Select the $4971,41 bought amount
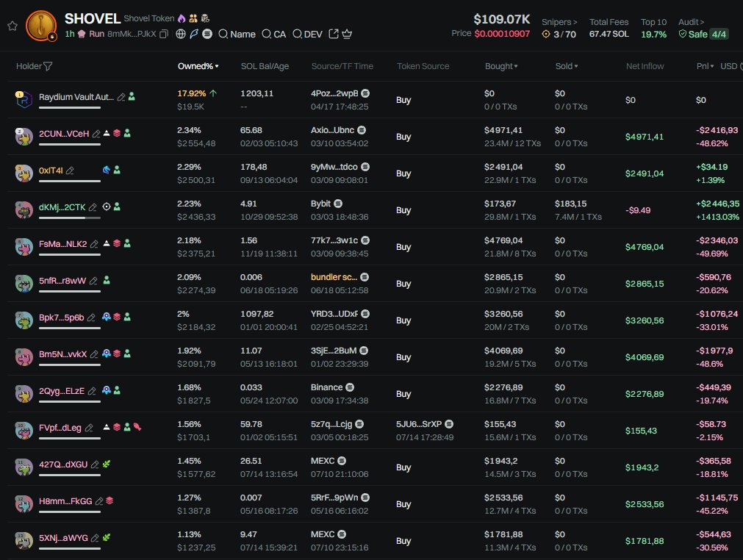This screenshot has width=743, height=560. click(x=503, y=130)
